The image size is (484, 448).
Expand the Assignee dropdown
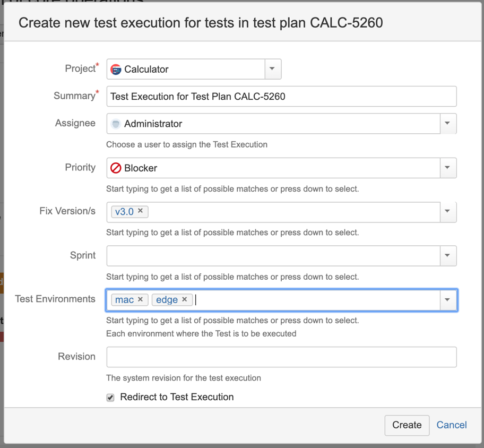(448, 124)
